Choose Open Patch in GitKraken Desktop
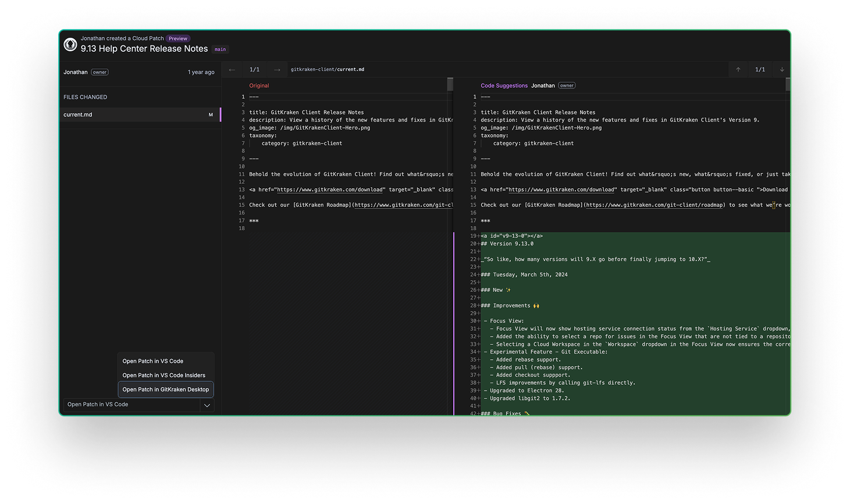 point(165,389)
